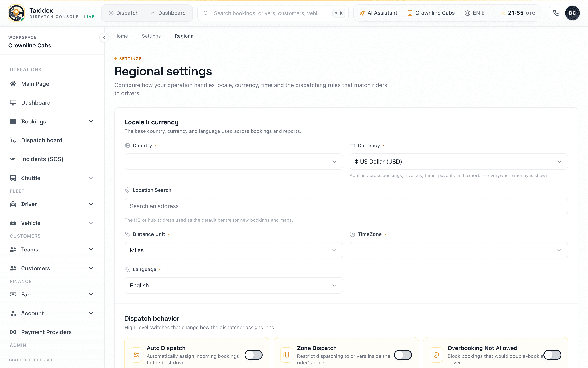
Task: Click the Crownline Cabs building icon
Action: (x=410, y=13)
